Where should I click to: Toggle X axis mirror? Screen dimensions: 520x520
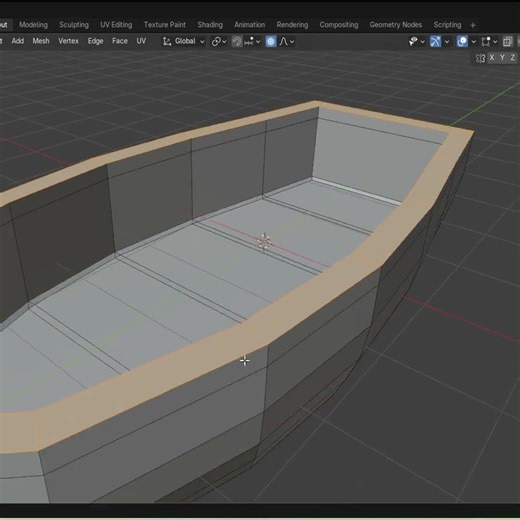coord(492,58)
